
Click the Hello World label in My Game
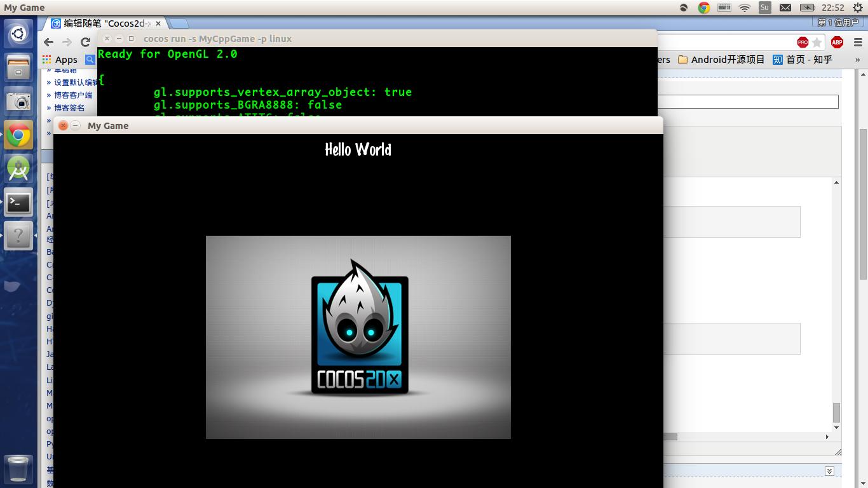358,150
